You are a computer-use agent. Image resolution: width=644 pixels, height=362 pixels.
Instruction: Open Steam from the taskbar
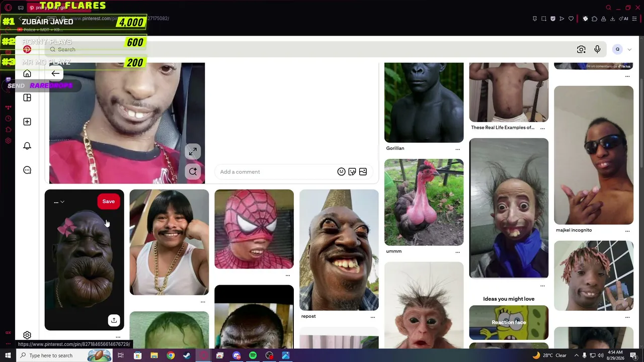[187, 355]
